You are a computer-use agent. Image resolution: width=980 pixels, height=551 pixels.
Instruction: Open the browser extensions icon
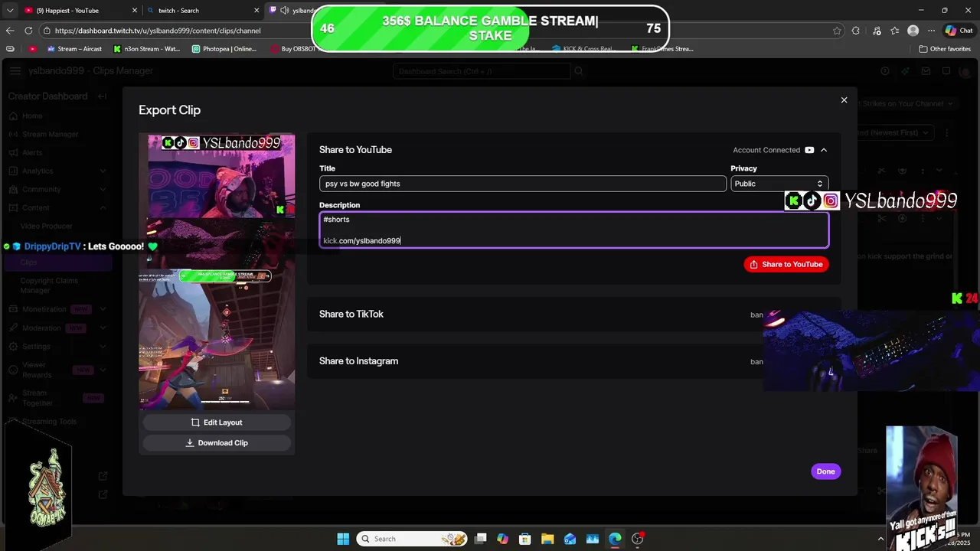pyautogui.click(x=856, y=31)
